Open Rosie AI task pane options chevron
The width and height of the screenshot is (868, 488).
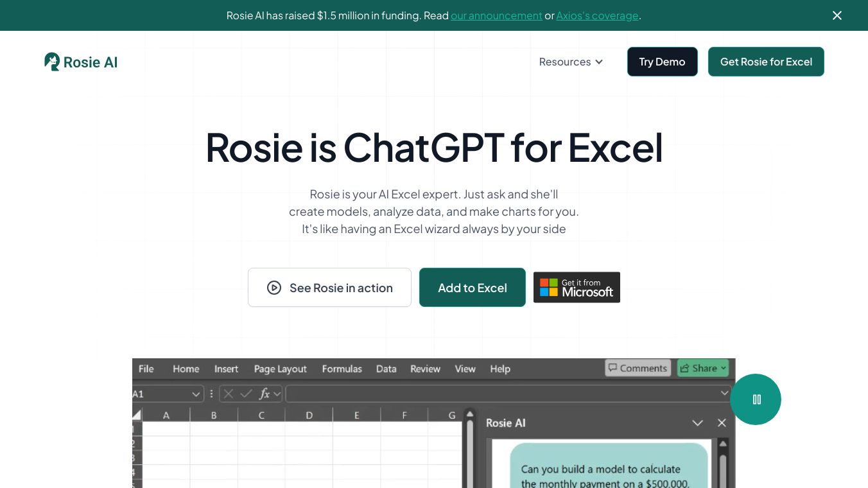(x=697, y=423)
